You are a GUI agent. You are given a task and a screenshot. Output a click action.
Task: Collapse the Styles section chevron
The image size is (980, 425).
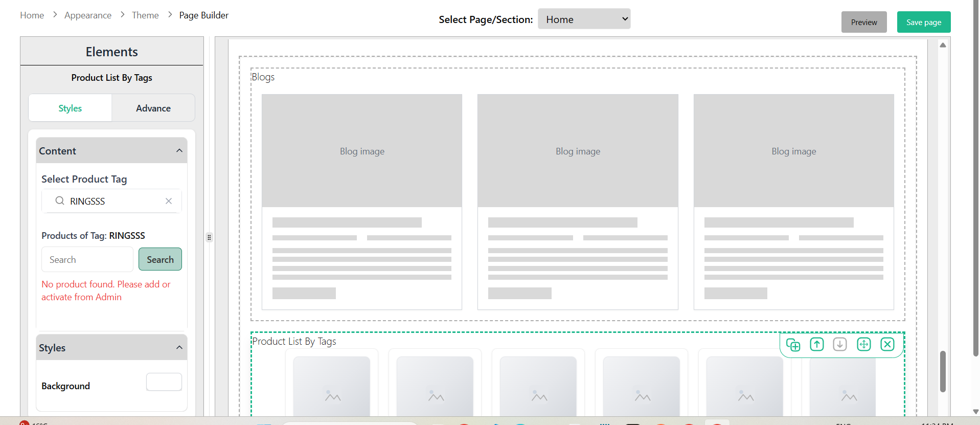[x=179, y=348]
